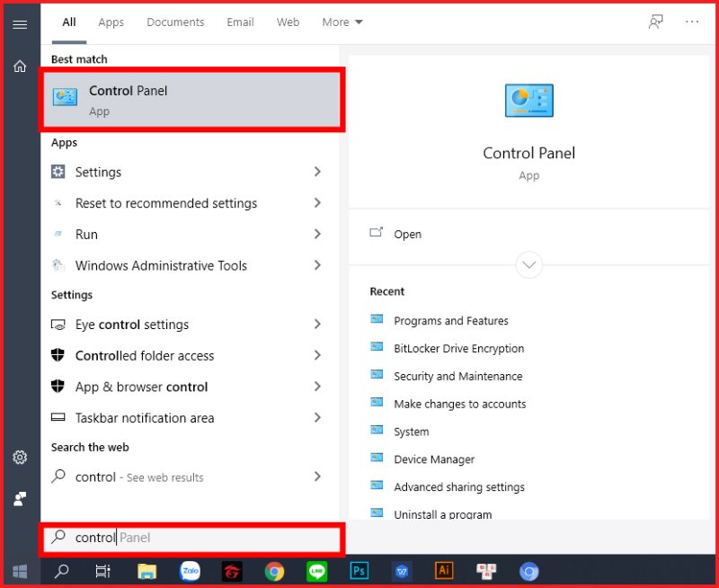
Task: Expand the Settings app result arrow
Action: 317,172
